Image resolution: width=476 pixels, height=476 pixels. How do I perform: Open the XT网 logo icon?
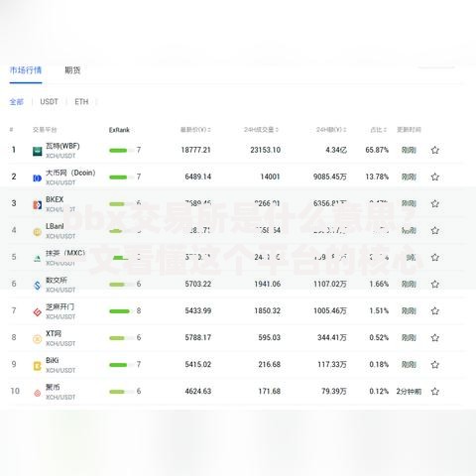(37, 339)
